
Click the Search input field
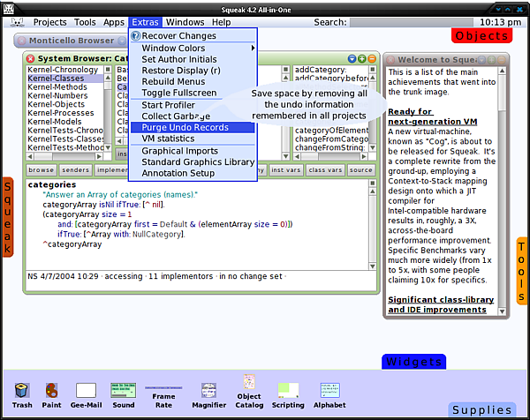[x=412, y=22]
